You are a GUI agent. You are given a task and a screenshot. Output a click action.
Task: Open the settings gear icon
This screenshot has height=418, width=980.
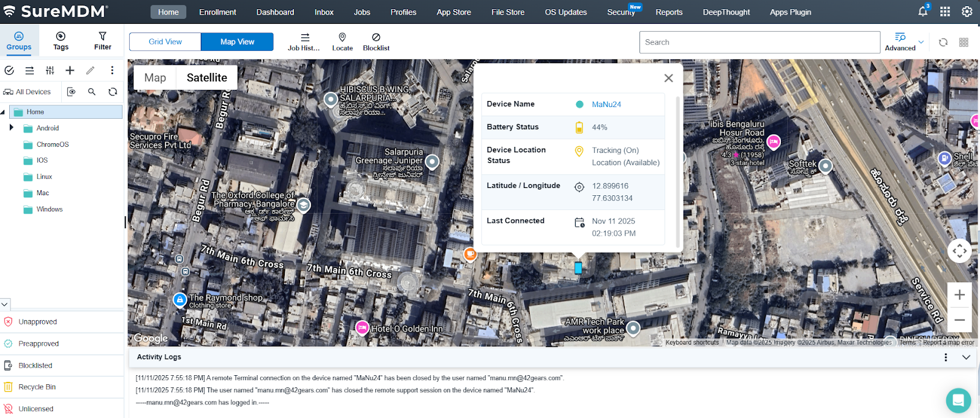[x=967, y=12]
